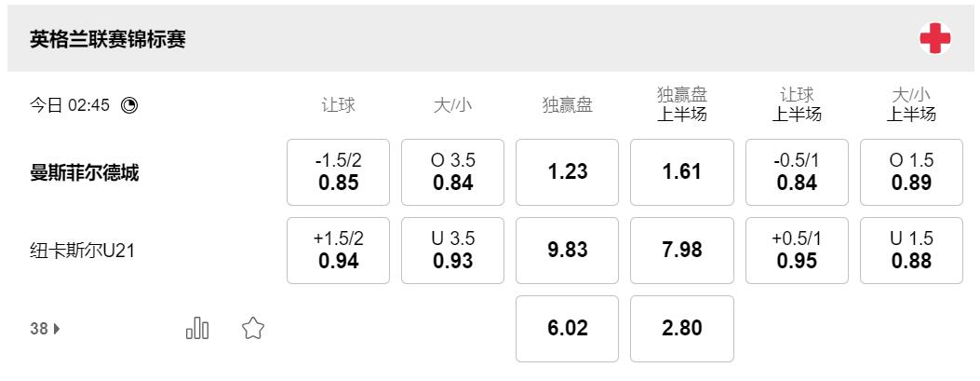The height and width of the screenshot is (381, 980).
Task: Bet full-time draw at 6.02
Action: pos(567,329)
